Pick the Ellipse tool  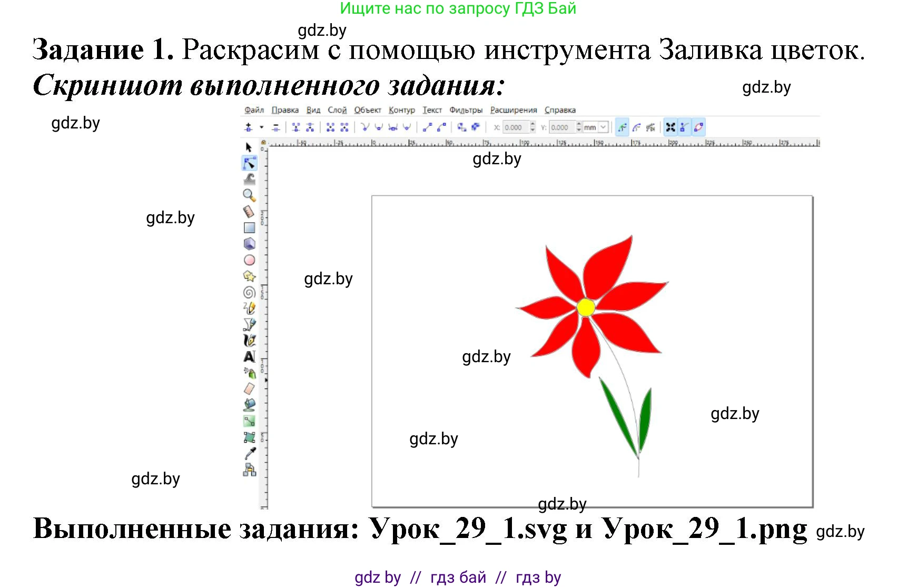249,259
